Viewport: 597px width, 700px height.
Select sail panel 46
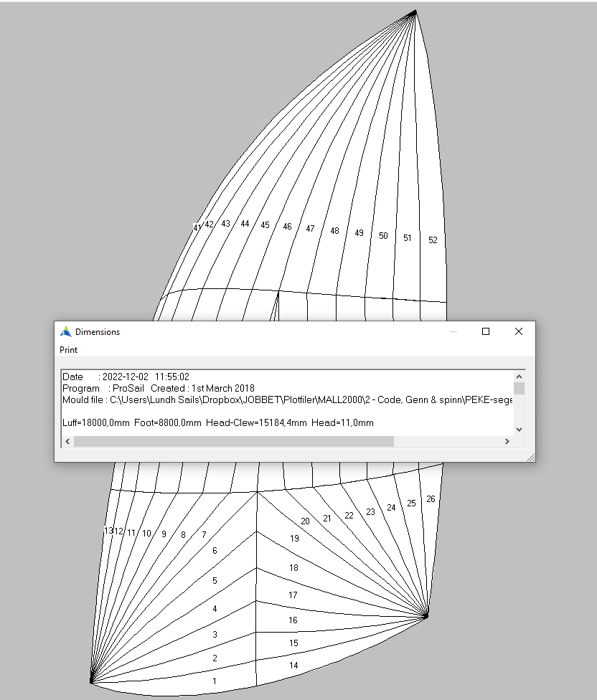coord(287,227)
